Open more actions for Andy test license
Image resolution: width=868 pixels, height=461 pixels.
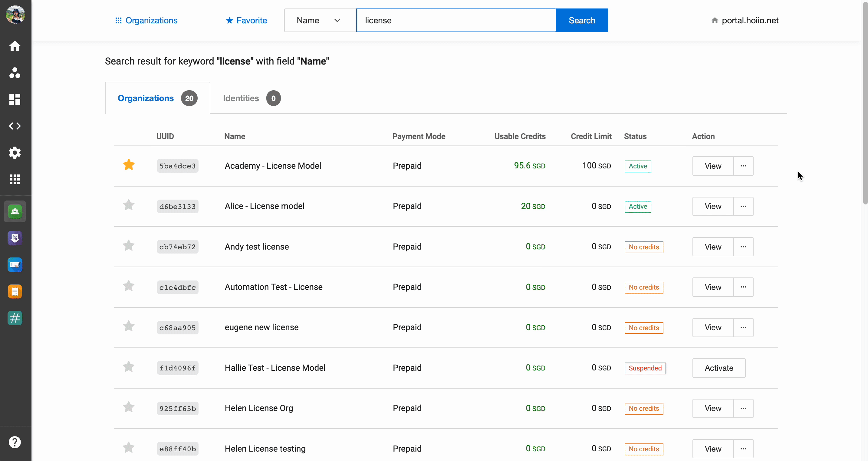[x=743, y=247]
